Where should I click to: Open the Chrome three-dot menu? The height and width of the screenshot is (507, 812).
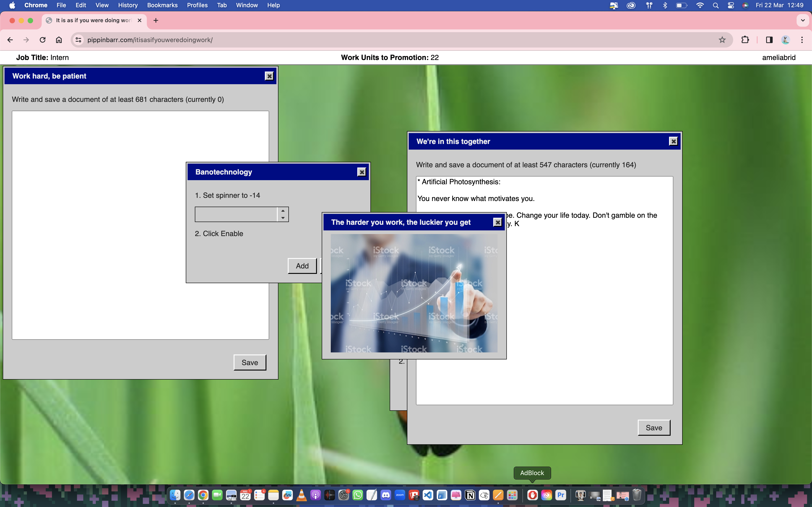click(802, 40)
